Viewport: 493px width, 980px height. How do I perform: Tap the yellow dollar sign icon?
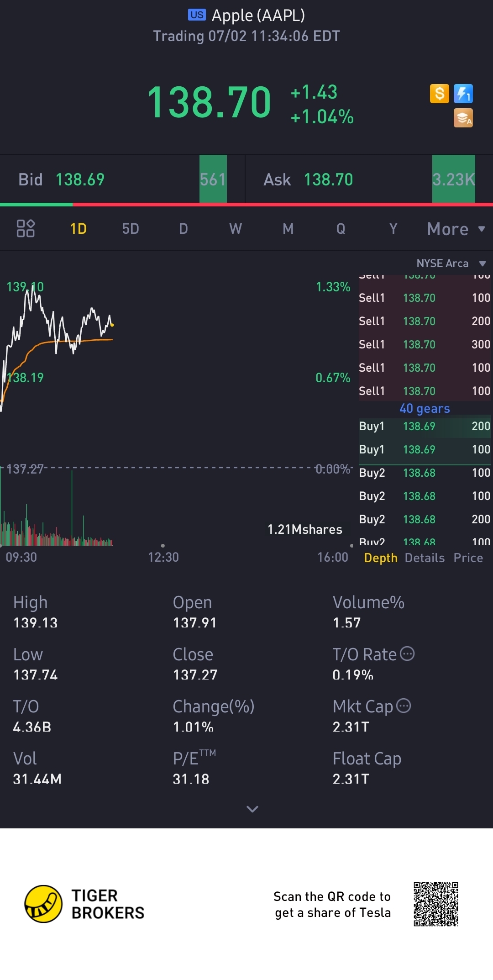point(440,94)
